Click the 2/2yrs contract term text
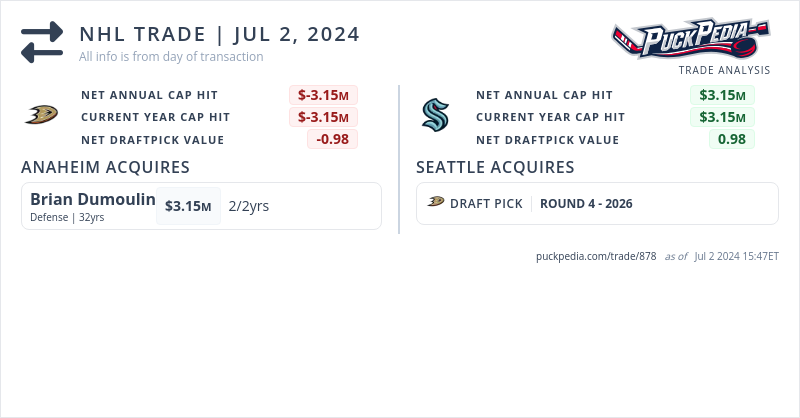 [249, 206]
